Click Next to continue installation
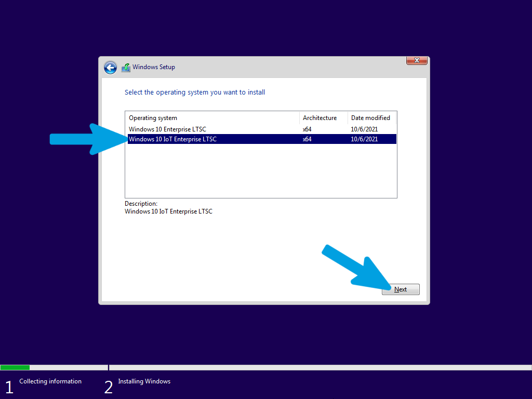This screenshot has width=532, height=399. pos(401,289)
